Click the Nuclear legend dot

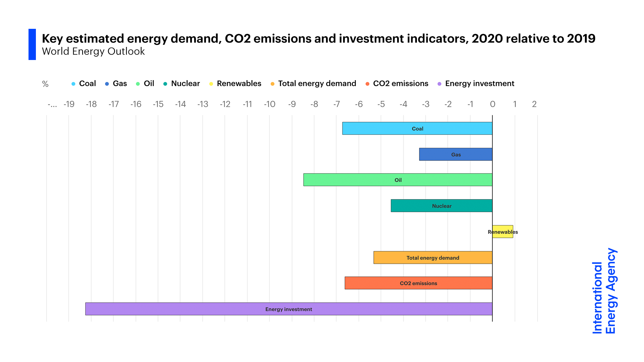coord(165,84)
